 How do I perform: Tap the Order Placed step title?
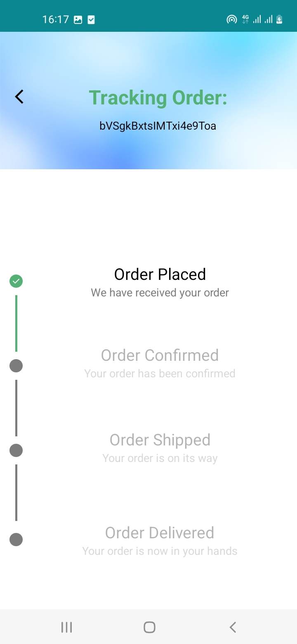click(160, 275)
